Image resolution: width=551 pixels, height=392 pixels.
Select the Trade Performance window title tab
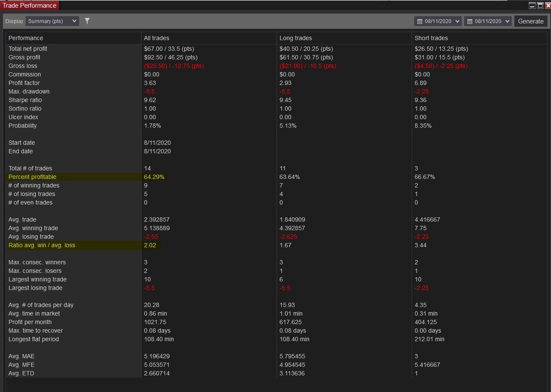[x=29, y=6]
